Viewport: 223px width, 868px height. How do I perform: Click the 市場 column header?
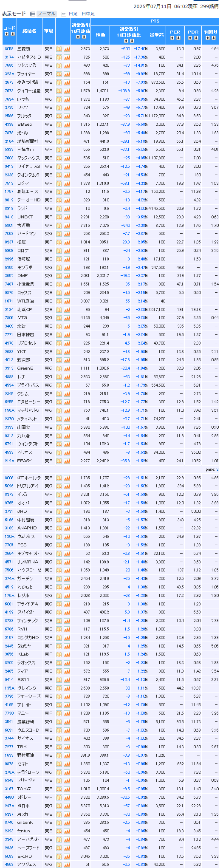click(48, 31)
